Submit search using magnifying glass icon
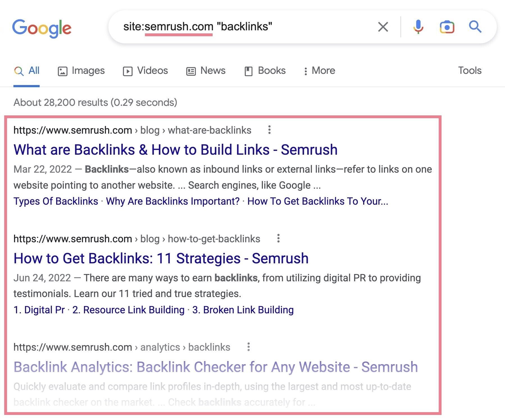 [x=475, y=27]
